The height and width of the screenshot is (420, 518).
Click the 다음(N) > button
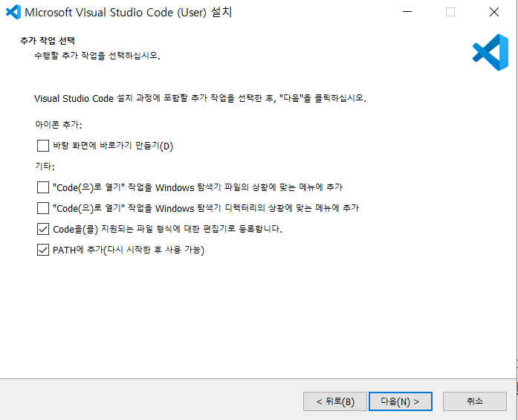coord(401,401)
